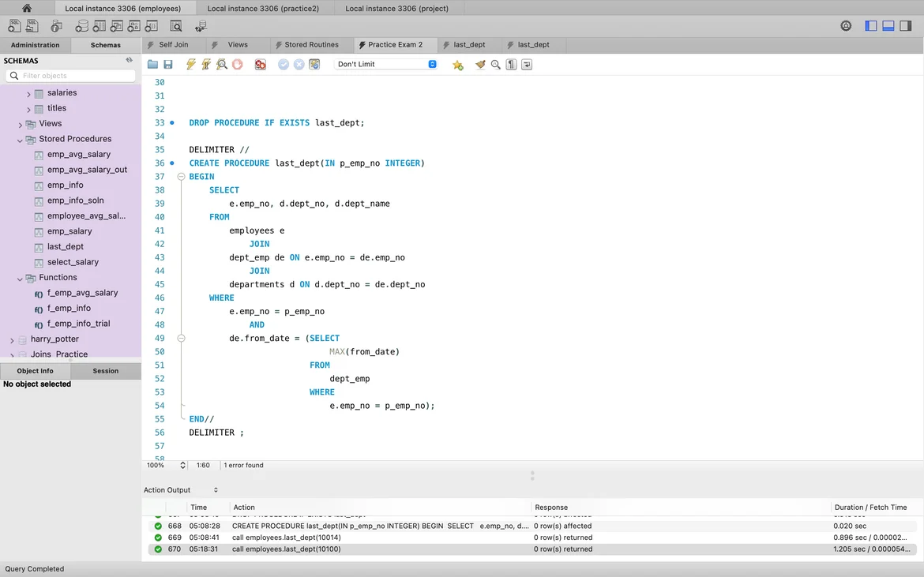Click the Filter objects search field
The width and height of the screenshot is (924, 577).
pos(76,76)
